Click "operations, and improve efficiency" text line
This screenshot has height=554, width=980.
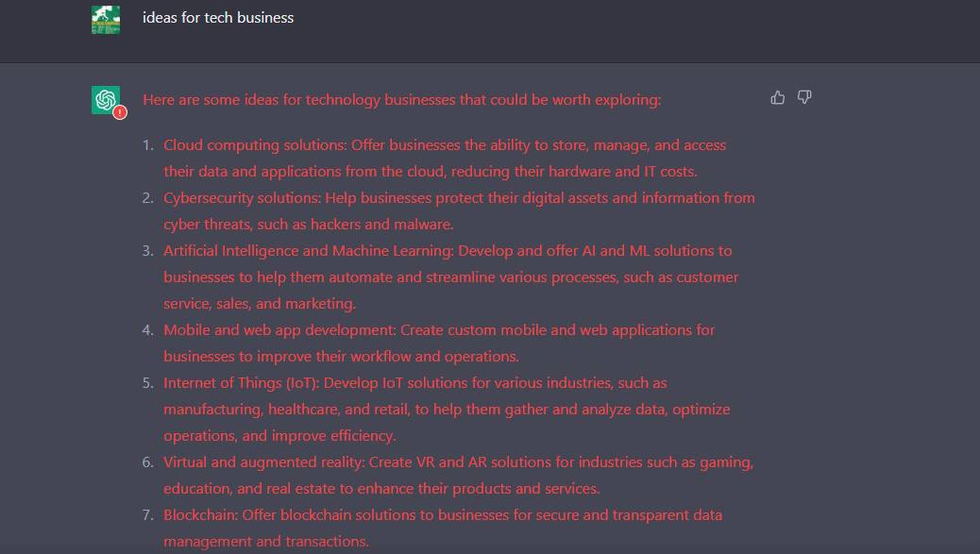(279, 436)
